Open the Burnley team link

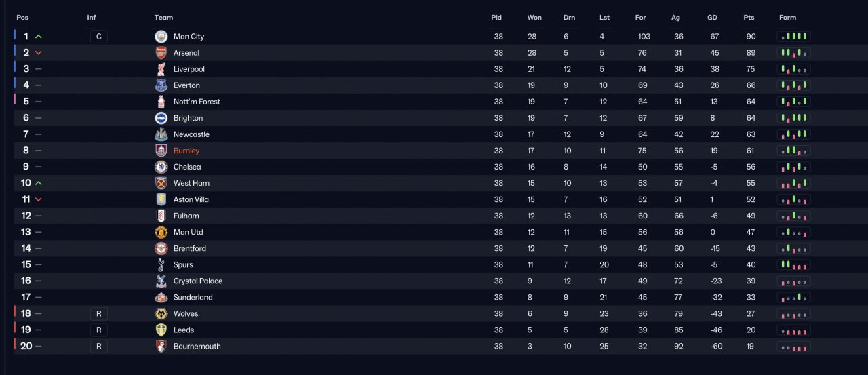(x=186, y=151)
